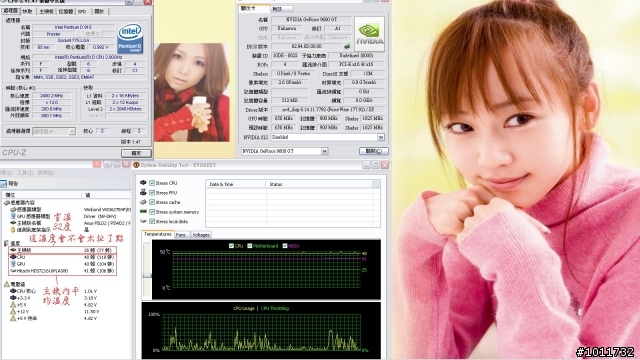This screenshot has width=640, height=360.
Task: Toggle the Stress CPU checkbox
Action: tap(152, 183)
